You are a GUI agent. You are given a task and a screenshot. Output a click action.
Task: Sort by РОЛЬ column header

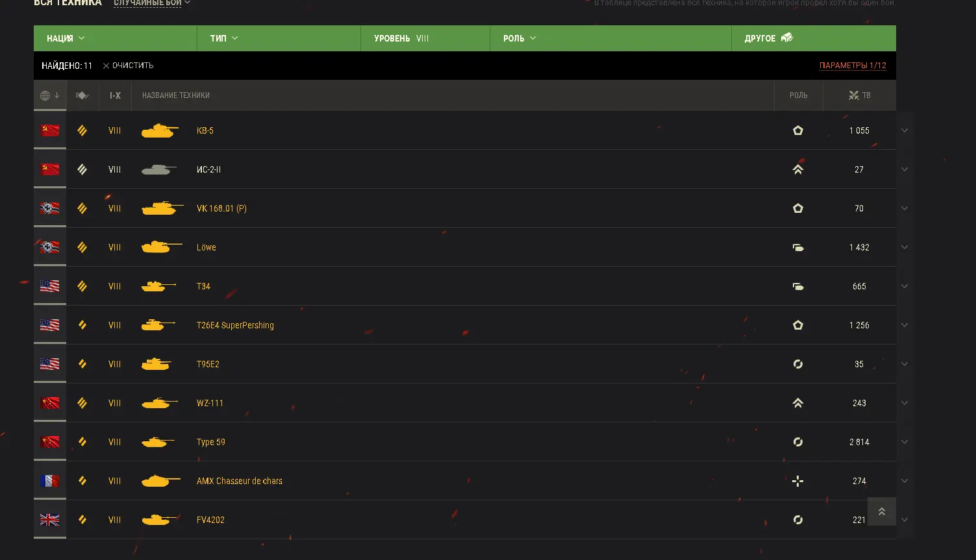pos(799,95)
